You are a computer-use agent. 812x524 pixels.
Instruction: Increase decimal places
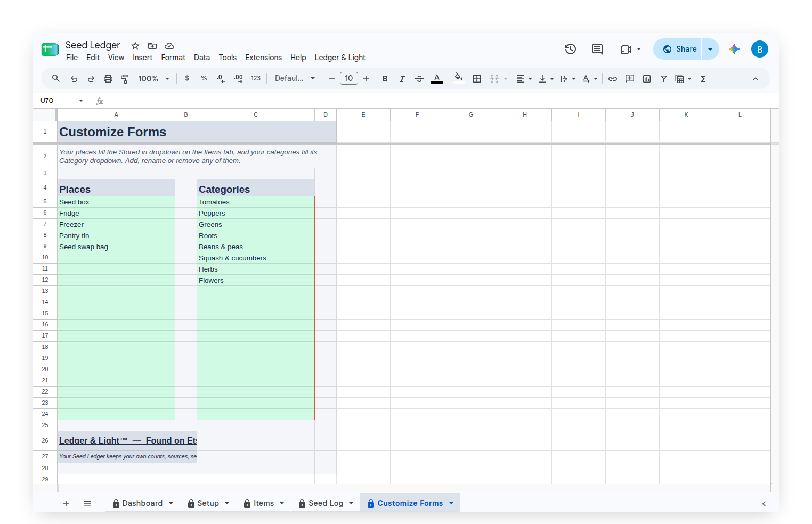[238, 78]
